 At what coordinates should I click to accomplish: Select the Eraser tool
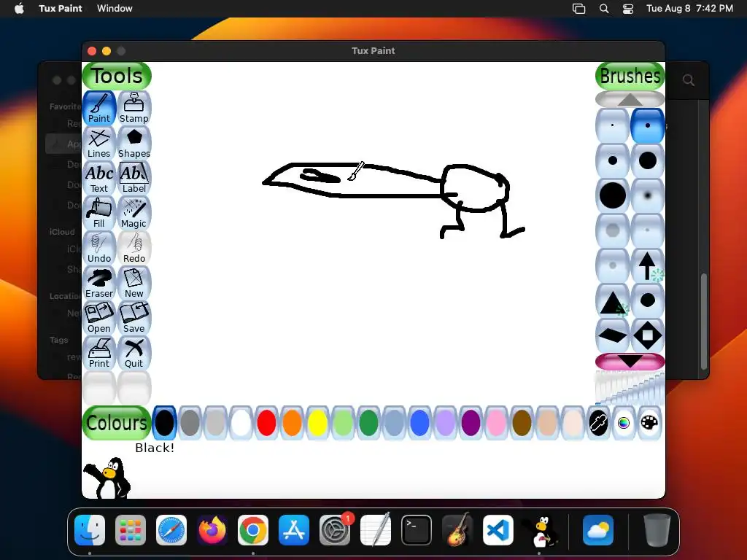pos(99,284)
